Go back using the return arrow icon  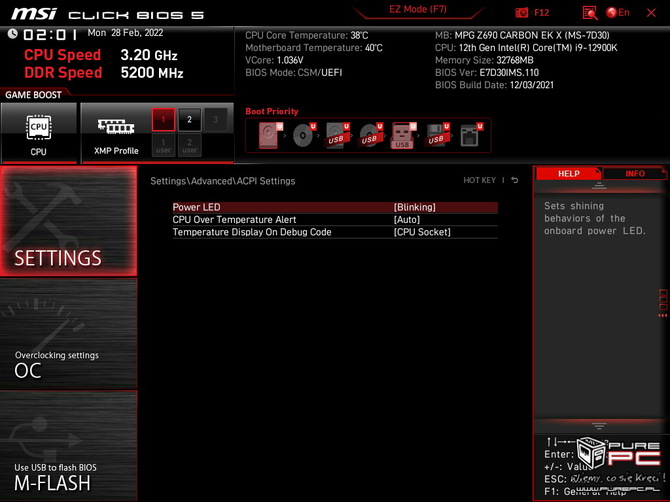coord(515,180)
